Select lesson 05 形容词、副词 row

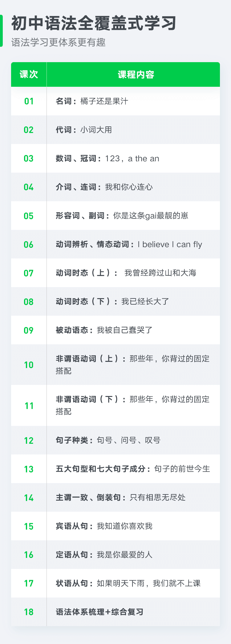coord(115,216)
